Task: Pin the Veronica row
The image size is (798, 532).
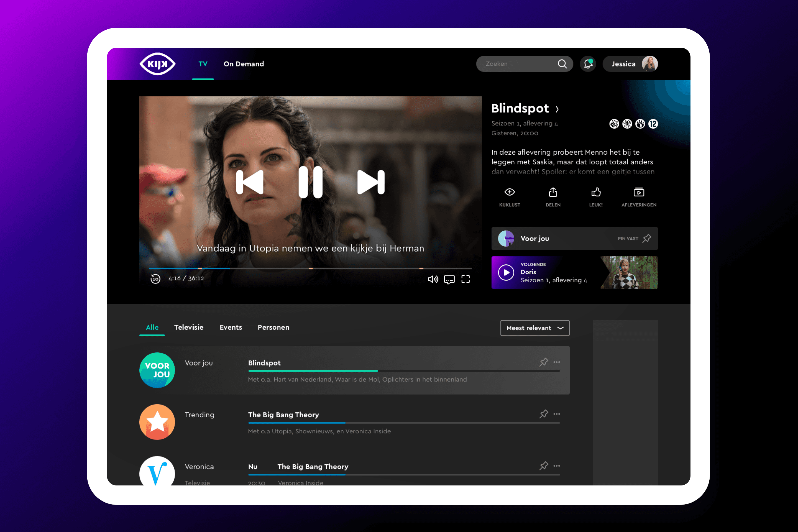Action: (x=544, y=466)
